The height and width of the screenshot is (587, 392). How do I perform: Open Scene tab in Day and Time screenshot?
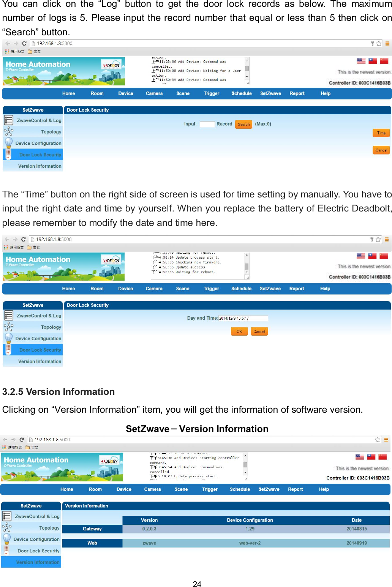pos(183,289)
